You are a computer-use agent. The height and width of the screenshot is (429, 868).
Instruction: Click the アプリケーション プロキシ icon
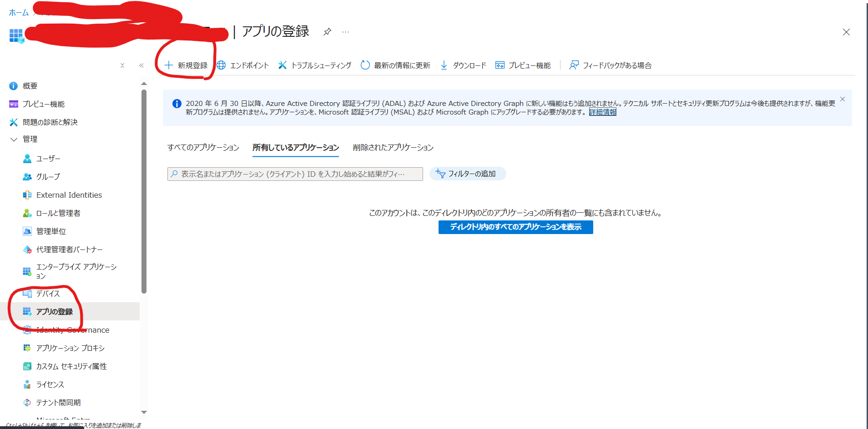tap(27, 348)
